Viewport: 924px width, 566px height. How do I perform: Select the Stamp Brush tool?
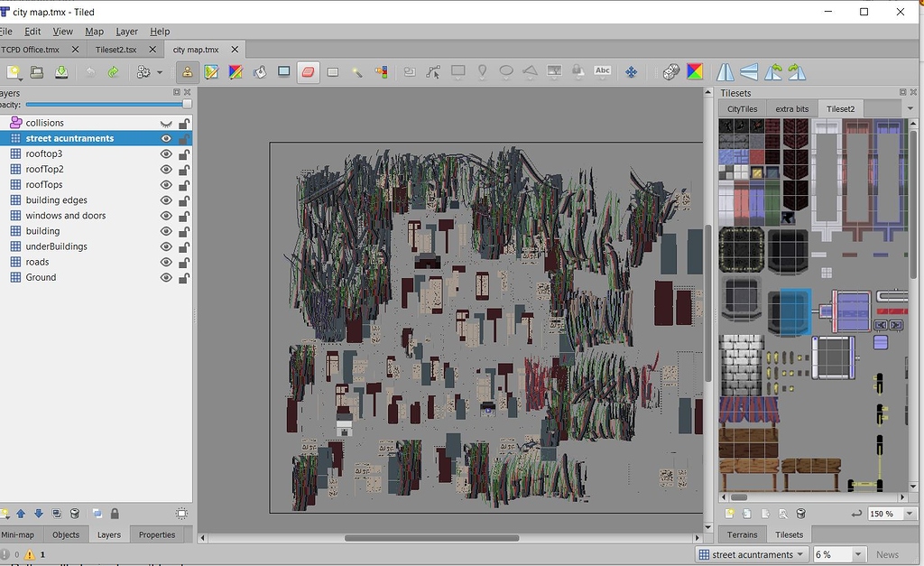pyautogui.click(x=209, y=71)
